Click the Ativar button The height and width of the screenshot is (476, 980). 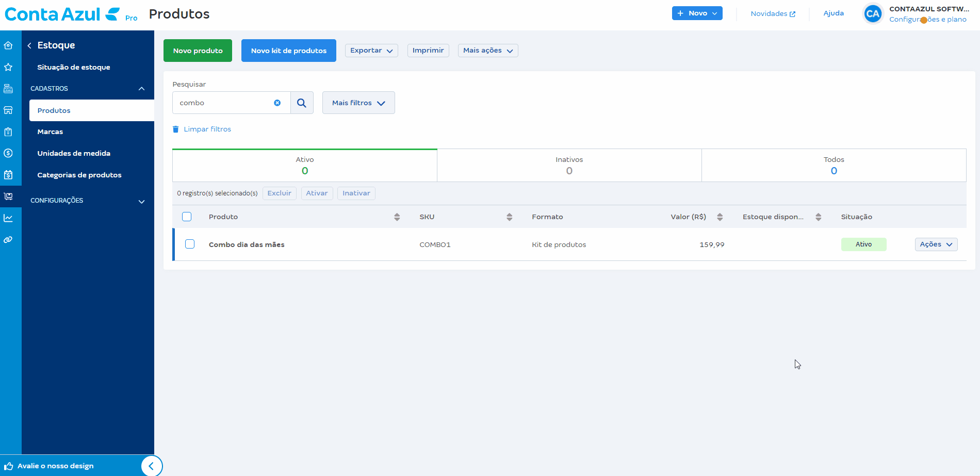317,193
